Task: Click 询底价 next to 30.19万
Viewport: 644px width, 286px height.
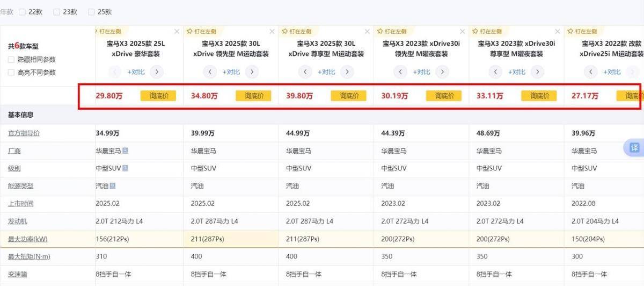Action: point(444,96)
